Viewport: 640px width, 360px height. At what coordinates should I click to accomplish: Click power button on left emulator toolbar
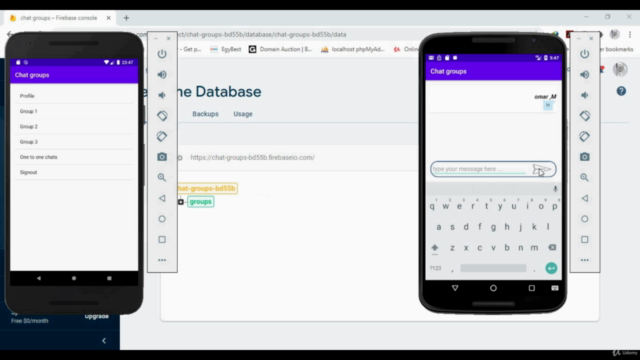(x=162, y=54)
